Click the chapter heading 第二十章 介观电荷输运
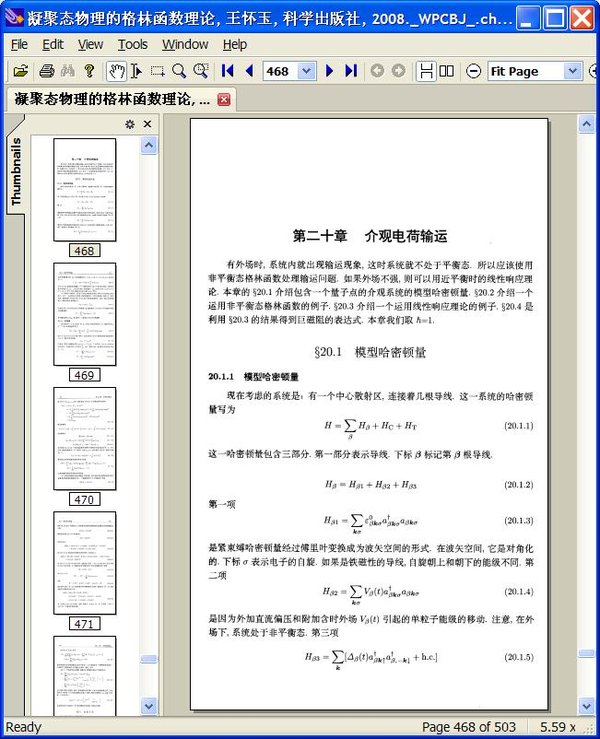The width and height of the screenshot is (600, 739). [370, 236]
